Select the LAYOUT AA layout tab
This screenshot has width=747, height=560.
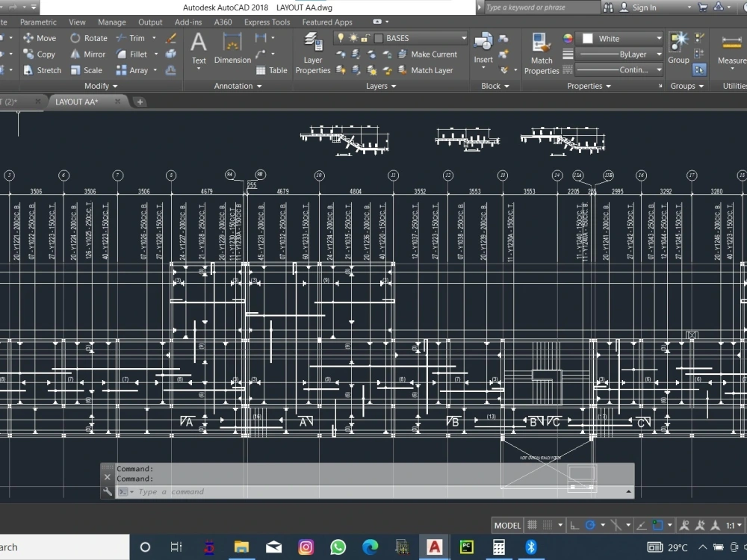coord(77,102)
